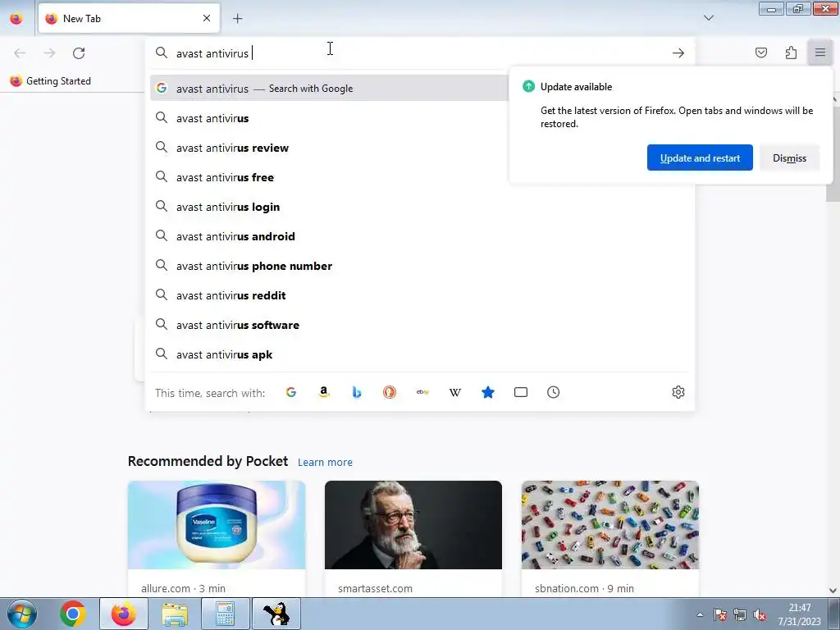The image size is (840, 630).
Task: Click the Firefox View icon left of the tab
Action: (x=16, y=18)
